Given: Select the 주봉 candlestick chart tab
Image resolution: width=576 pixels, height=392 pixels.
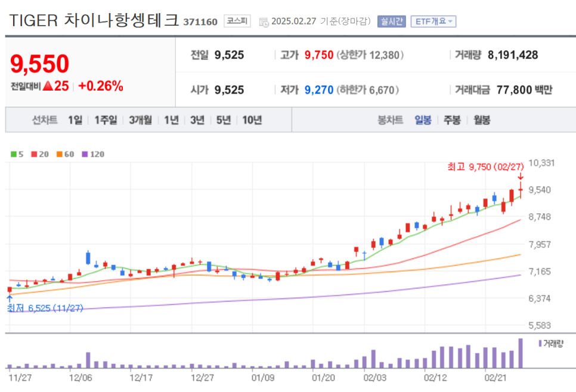Looking at the screenshot, I should [452, 120].
